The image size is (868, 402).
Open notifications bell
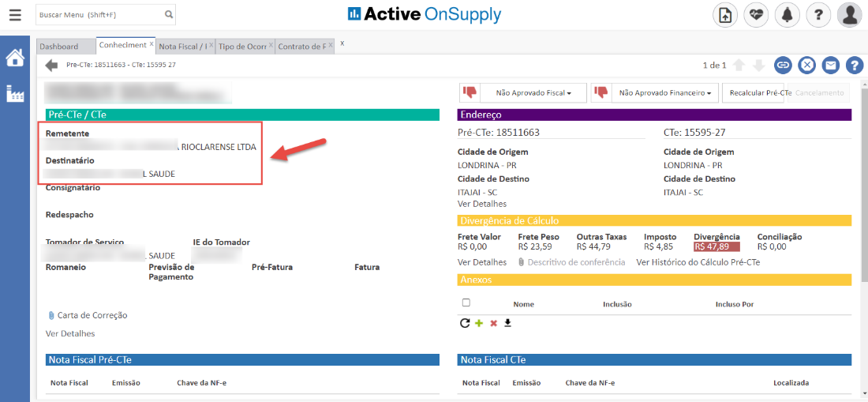point(787,16)
